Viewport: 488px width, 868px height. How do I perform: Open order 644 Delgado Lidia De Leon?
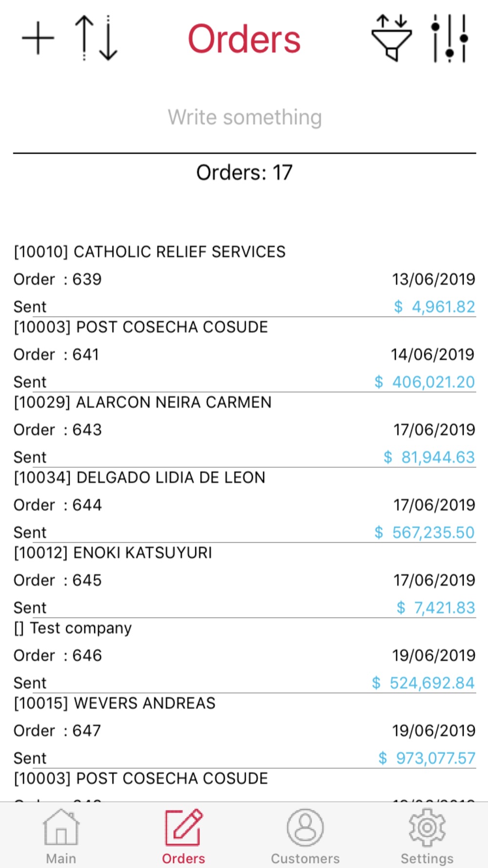[x=244, y=505]
